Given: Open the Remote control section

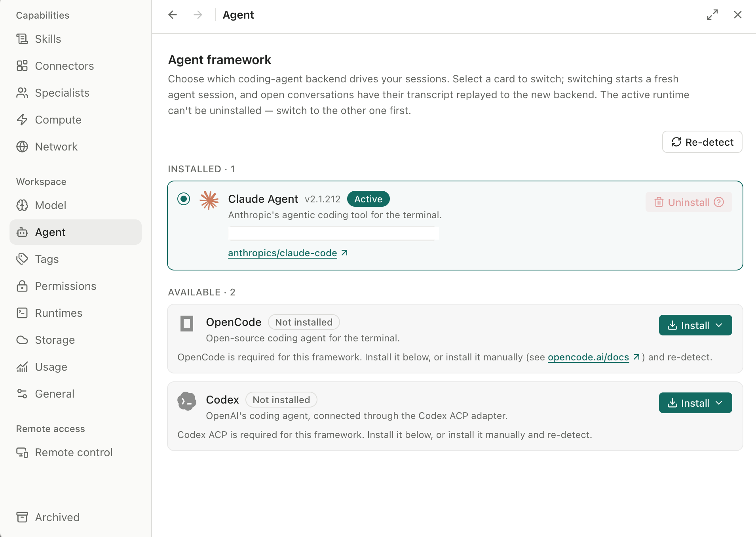Looking at the screenshot, I should (76, 452).
